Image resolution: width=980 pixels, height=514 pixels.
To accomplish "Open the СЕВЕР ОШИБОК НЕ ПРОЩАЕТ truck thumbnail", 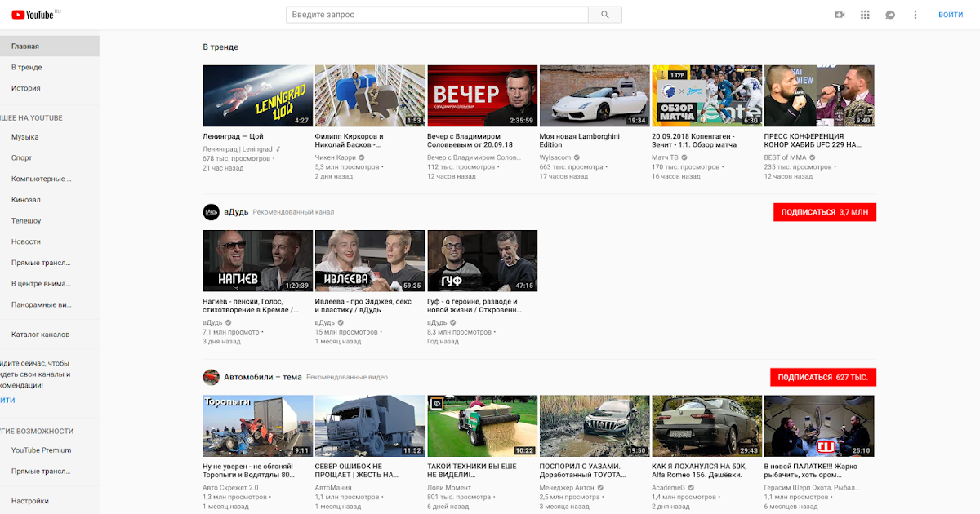I will pyautogui.click(x=370, y=426).
